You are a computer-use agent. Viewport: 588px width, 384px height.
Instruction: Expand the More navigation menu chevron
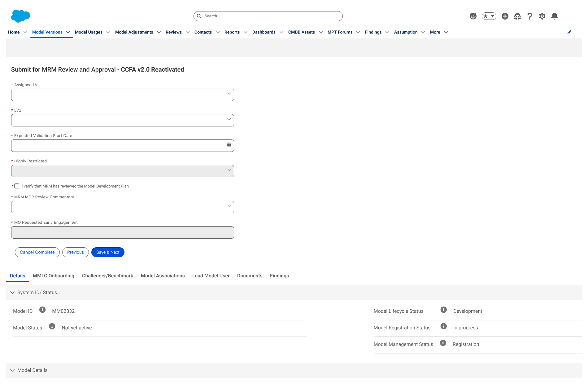[446, 32]
